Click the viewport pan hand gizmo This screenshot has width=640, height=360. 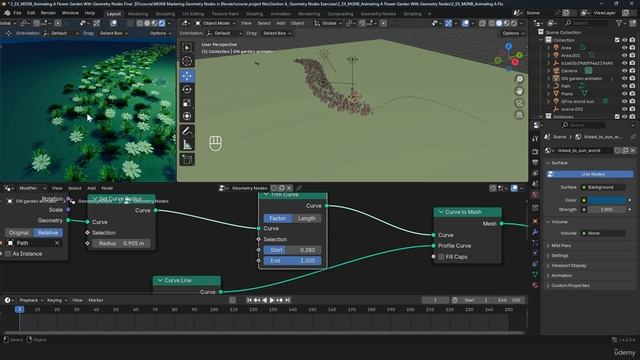(x=519, y=91)
